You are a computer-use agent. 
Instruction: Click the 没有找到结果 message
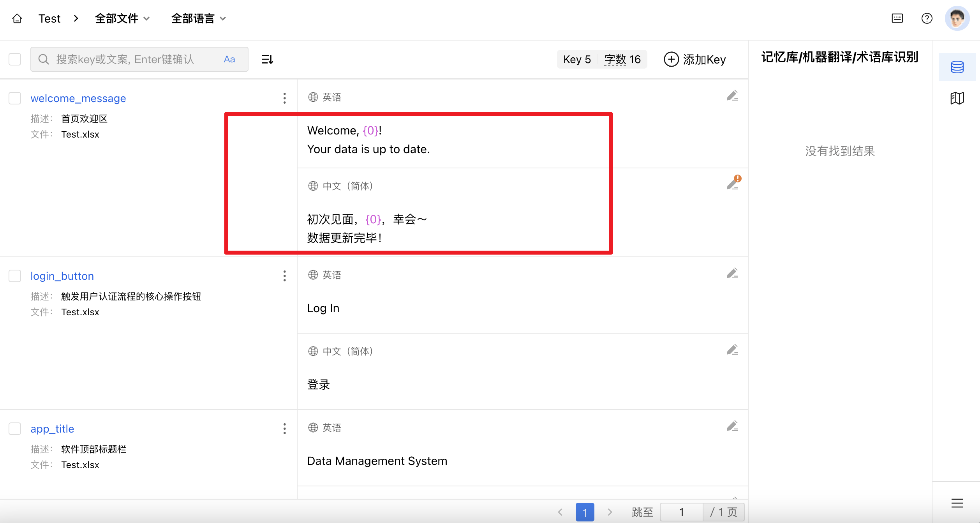coord(840,151)
